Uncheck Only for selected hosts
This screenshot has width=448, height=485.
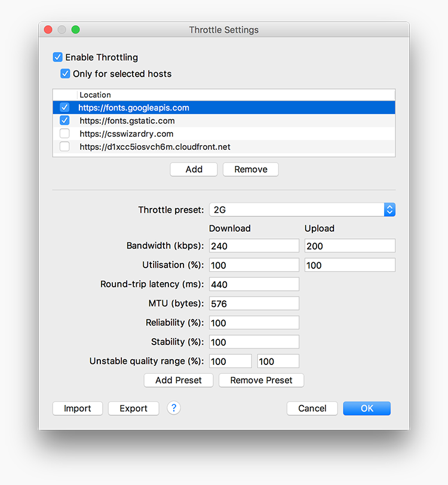[65, 74]
